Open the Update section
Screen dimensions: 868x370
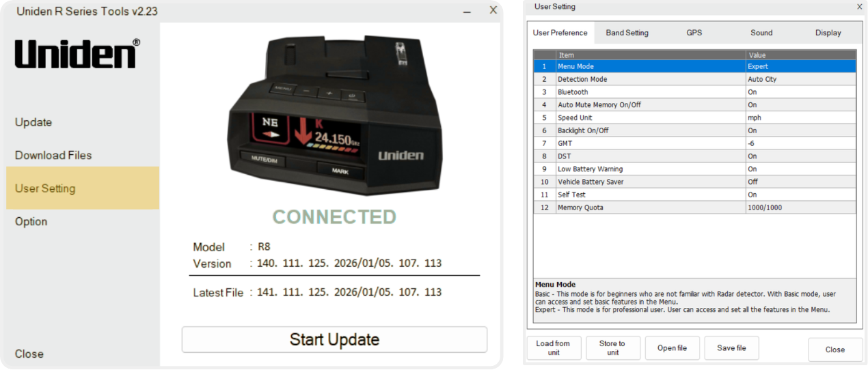coord(33,122)
